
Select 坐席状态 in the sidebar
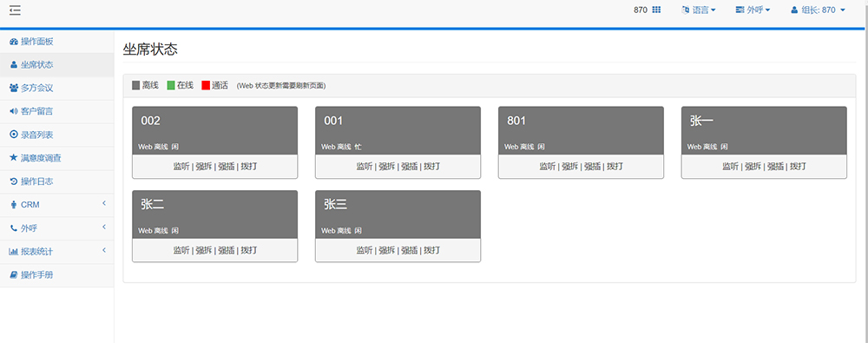point(57,65)
